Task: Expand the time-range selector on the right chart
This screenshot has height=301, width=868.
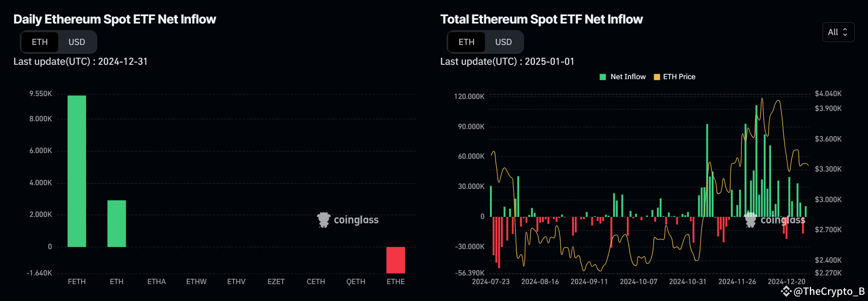Action: coord(838,32)
